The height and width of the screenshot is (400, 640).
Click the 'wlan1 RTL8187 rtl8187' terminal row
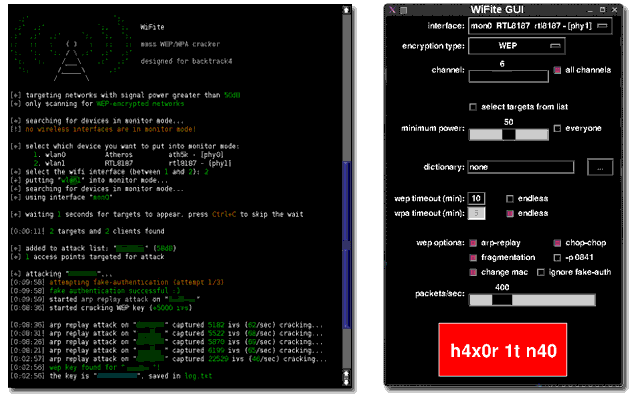coord(133,163)
